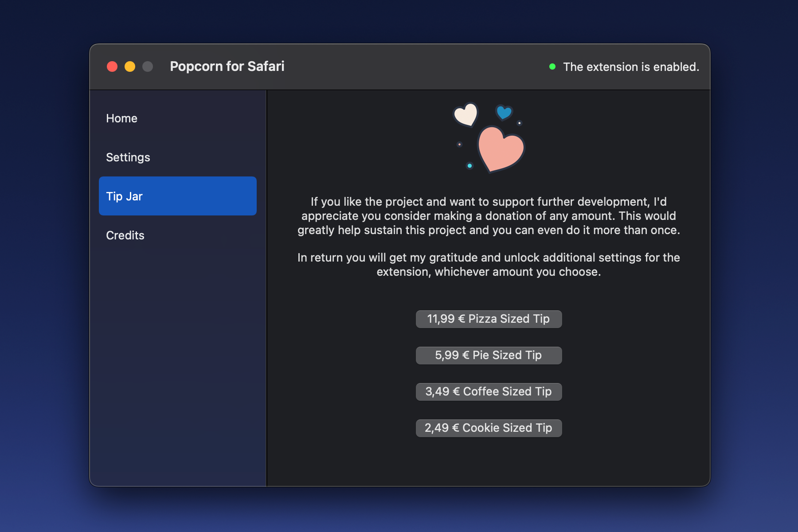This screenshot has width=798, height=532.
Task: Pick the 3,49 € Coffee Sized Tip
Action: pos(489,392)
